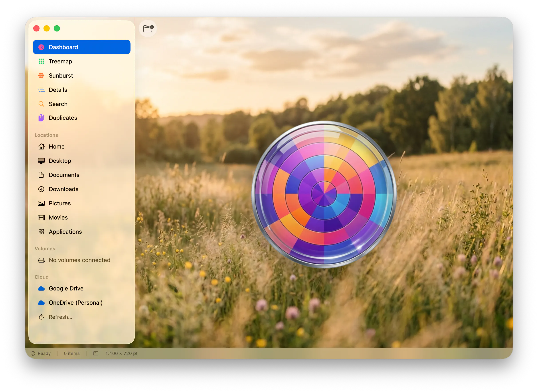Image resolution: width=538 pixels, height=392 pixels.
Task: Click the OneDrive cloud icon
Action: (41, 303)
